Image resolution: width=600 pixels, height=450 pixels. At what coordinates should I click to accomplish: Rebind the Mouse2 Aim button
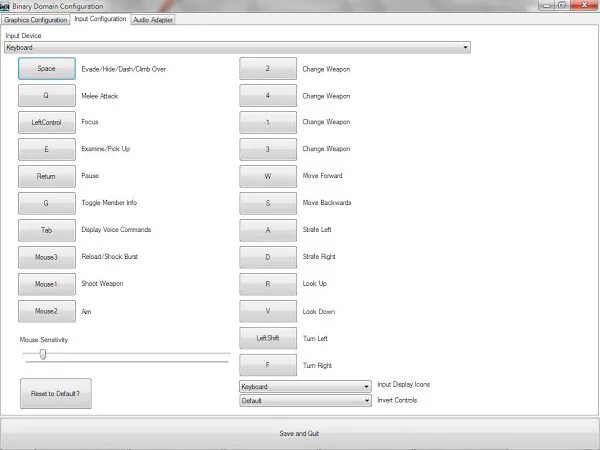coord(47,311)
